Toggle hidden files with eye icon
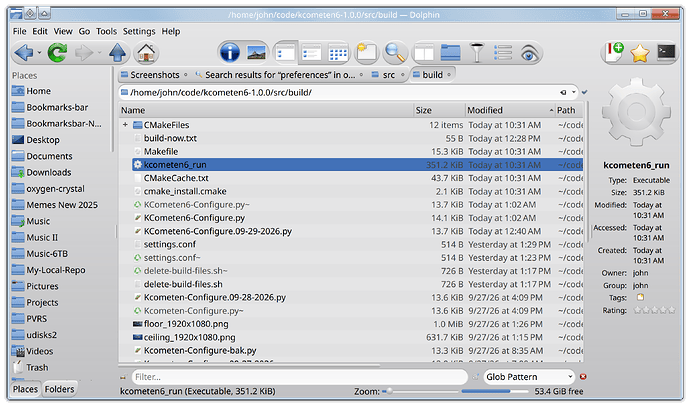The width and height of the screenshot is (690, 406). 529,53
